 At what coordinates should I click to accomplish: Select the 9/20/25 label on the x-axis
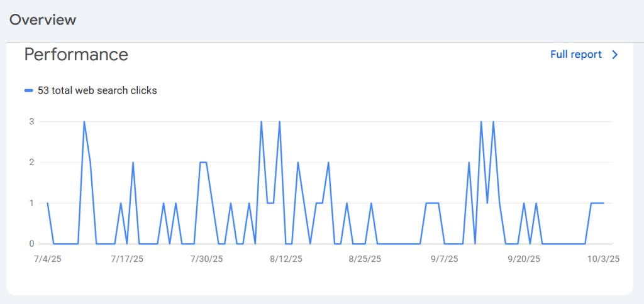tap(524, 259)
